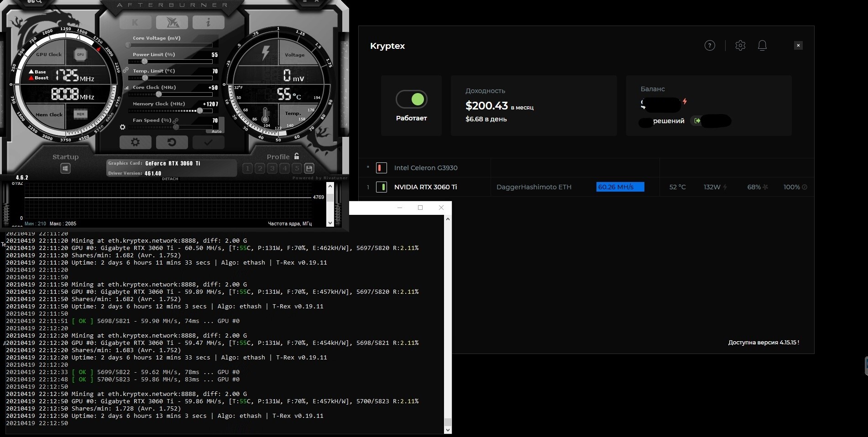The height and width of the screenshot is (437, 868).
Task: Select profile slot 2 in Afterburner
Action: (x=260, y=168)
